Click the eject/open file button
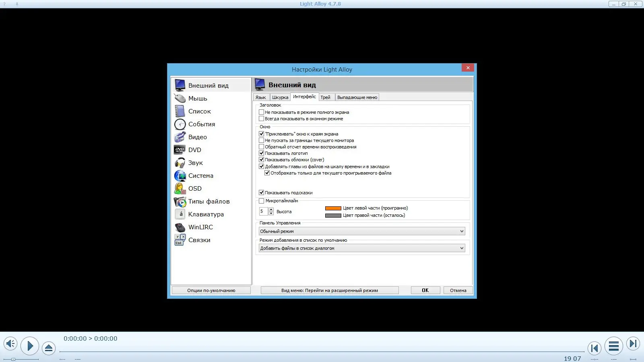The width and height of the screenshot is (644, 362). tap(49, 348)
